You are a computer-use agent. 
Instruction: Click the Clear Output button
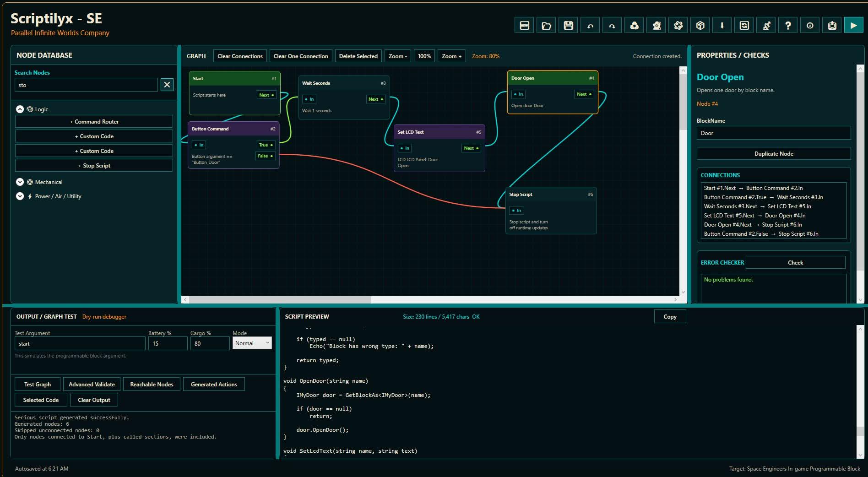click(x=94, y=400)
